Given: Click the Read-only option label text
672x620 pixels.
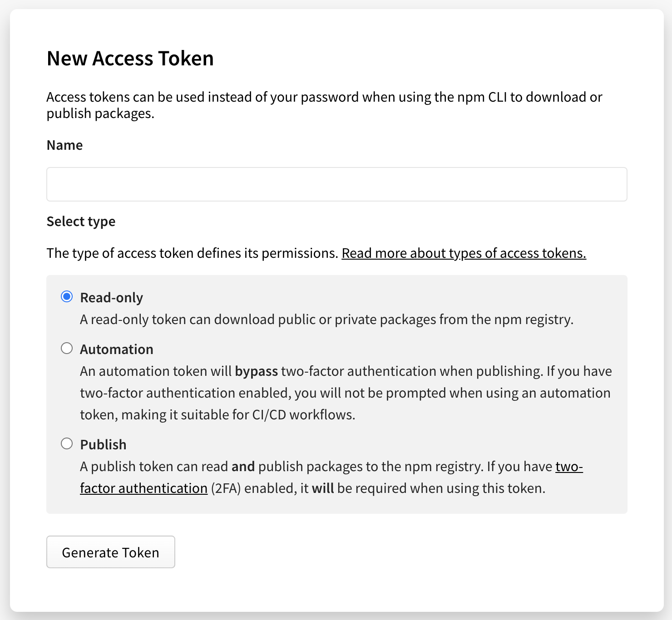Looking at the screenshot, I should pos(111,297).
